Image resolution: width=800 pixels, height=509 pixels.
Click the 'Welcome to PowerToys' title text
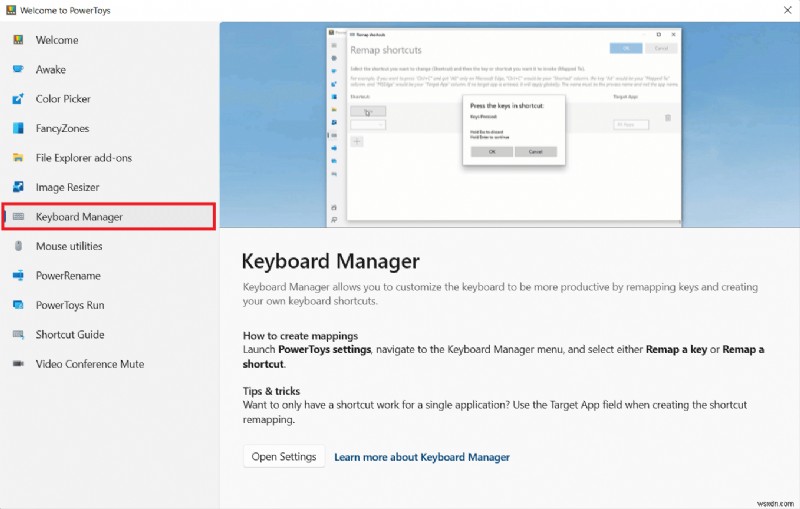pyautogui.click(x=65, y=10)
